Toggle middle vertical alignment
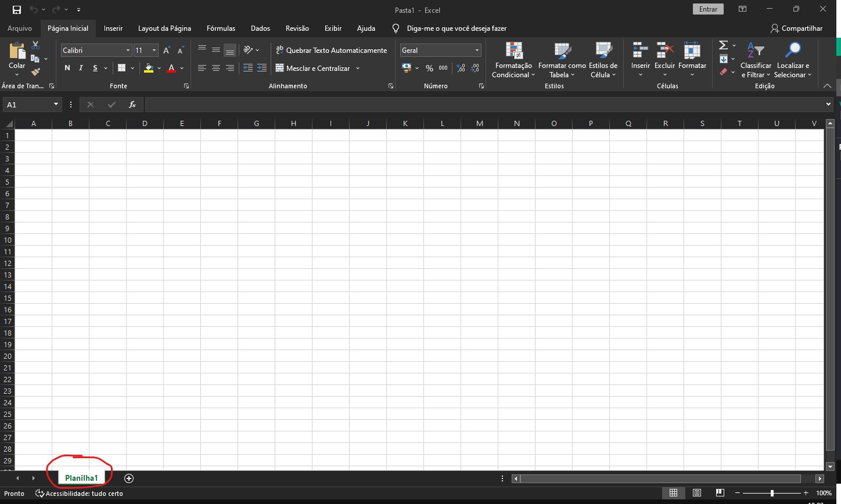 (x=216, y=49)
